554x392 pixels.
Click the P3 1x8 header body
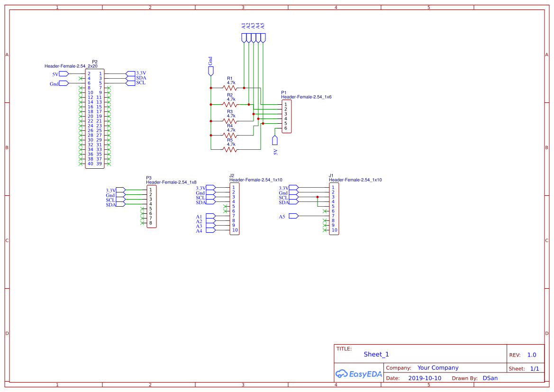[x=152, y=206]
